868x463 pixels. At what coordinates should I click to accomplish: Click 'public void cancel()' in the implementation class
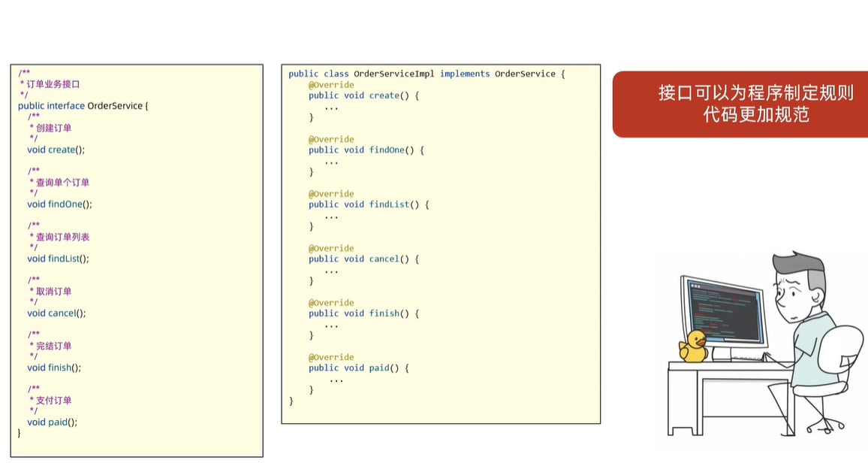(x=363, y=259)
